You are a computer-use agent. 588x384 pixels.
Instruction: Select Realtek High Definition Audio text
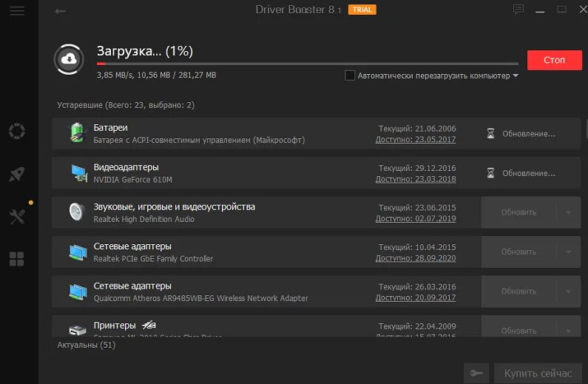(143, 219)
